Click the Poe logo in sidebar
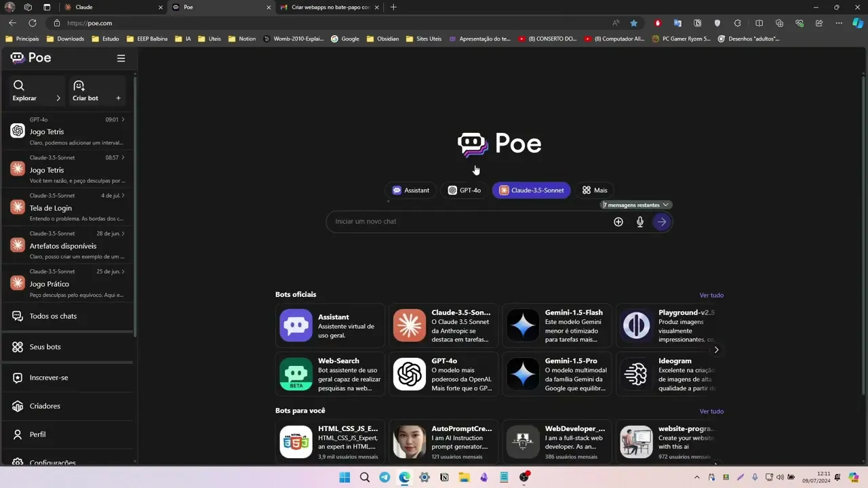 click(31, 58)
